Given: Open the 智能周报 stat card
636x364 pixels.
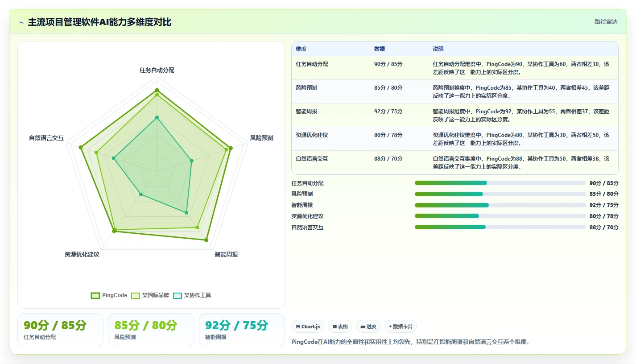Looking at the screenshot, I should [x=242, y=330].
